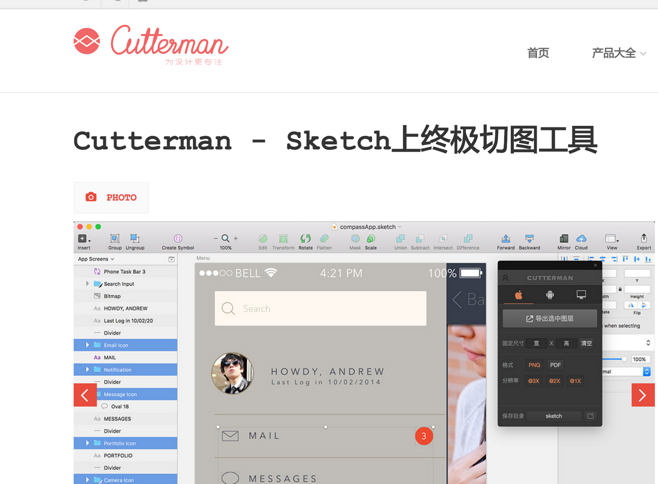
Task: Switch to desktop tab in Cutterman panel
Action: point(581,295)
